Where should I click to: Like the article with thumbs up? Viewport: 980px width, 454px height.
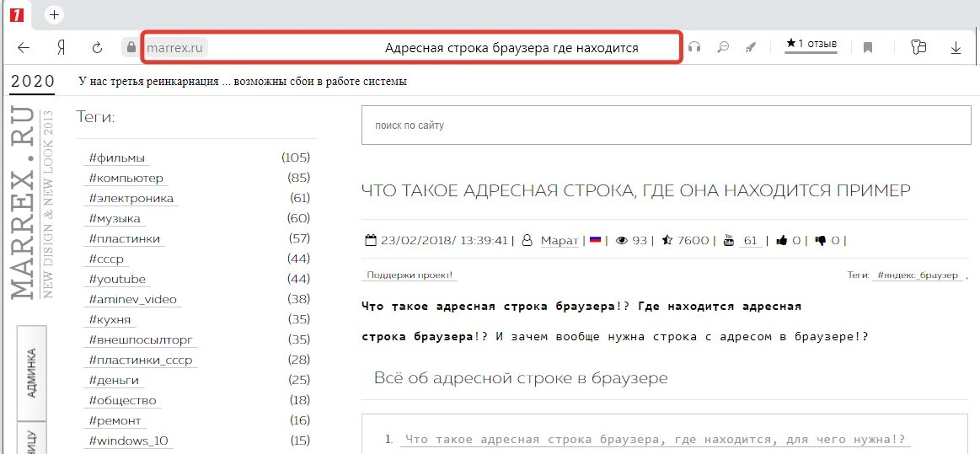[781, 240]
